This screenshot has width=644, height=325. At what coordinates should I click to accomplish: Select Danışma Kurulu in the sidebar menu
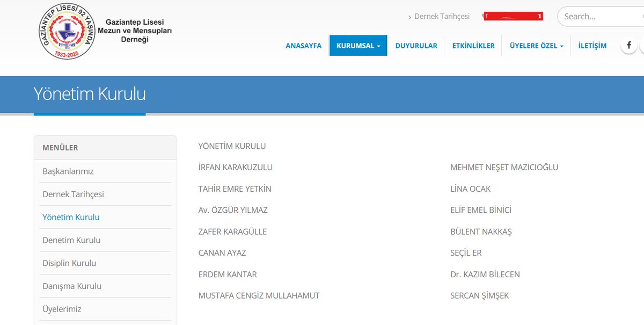72,286
